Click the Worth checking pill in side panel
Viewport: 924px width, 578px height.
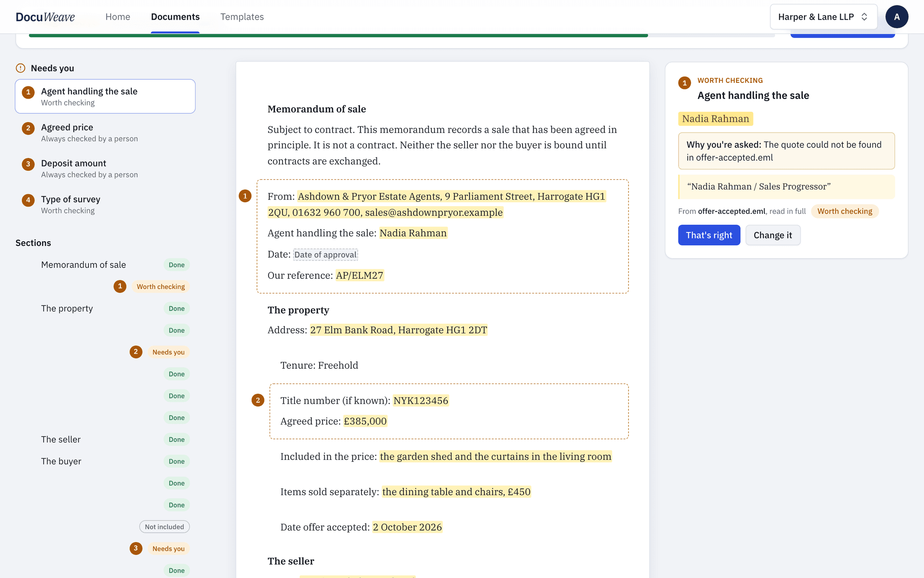pos(845,211)
